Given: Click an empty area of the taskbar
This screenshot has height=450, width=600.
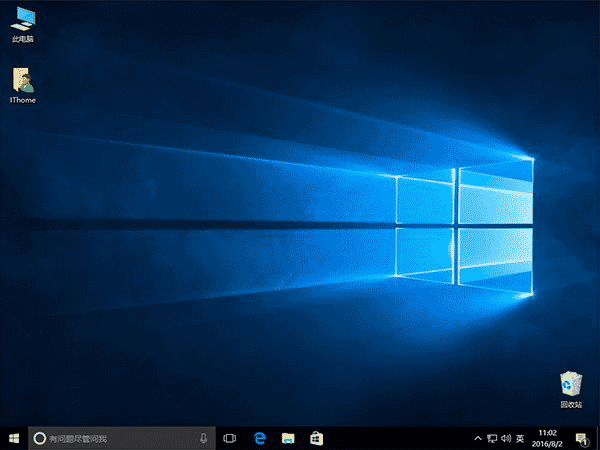Looking at the screenshot, I should 400,438.
